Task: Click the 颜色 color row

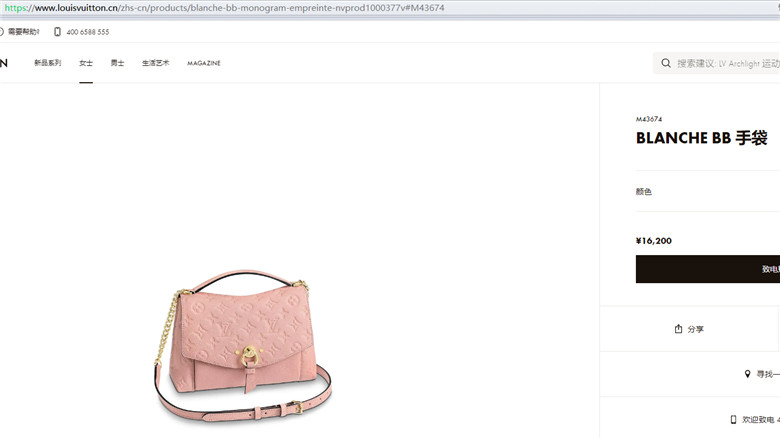Action: [708, 191]
